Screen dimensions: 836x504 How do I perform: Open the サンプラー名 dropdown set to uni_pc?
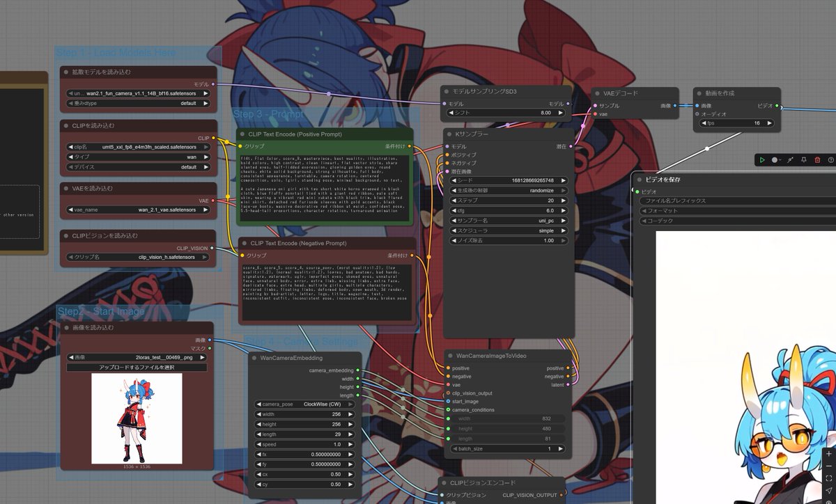pos(508,220)
